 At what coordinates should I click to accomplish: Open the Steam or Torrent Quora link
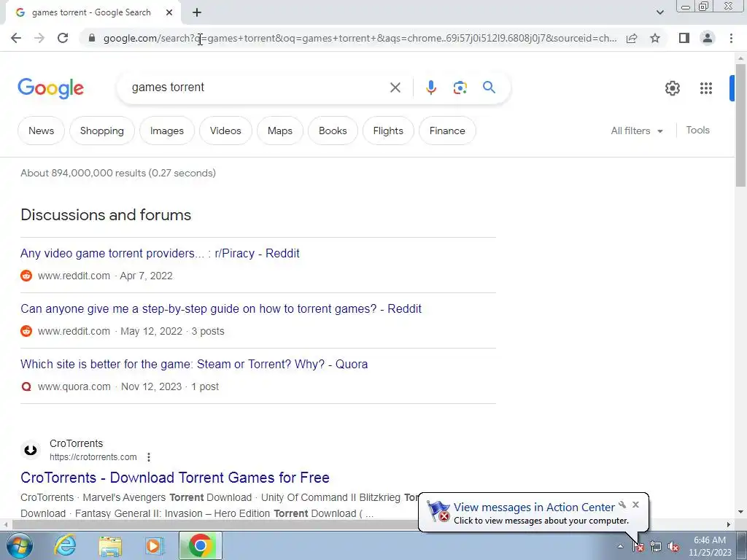pyautogui.click(x=194, y=365)
